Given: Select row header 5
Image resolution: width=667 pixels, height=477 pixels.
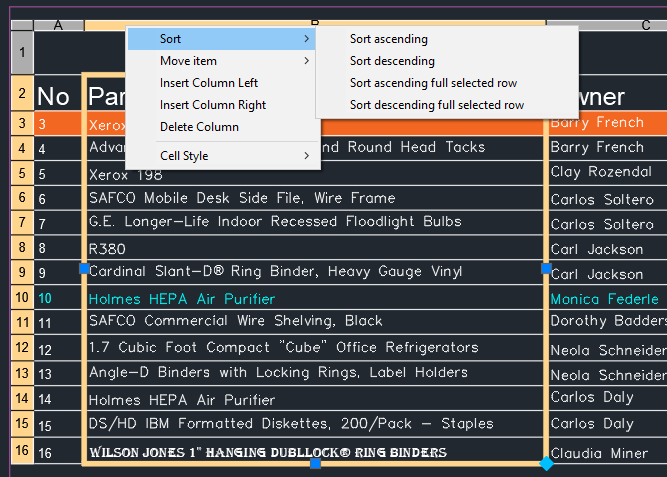Looking at the screenshot, I should pos(22,173).
